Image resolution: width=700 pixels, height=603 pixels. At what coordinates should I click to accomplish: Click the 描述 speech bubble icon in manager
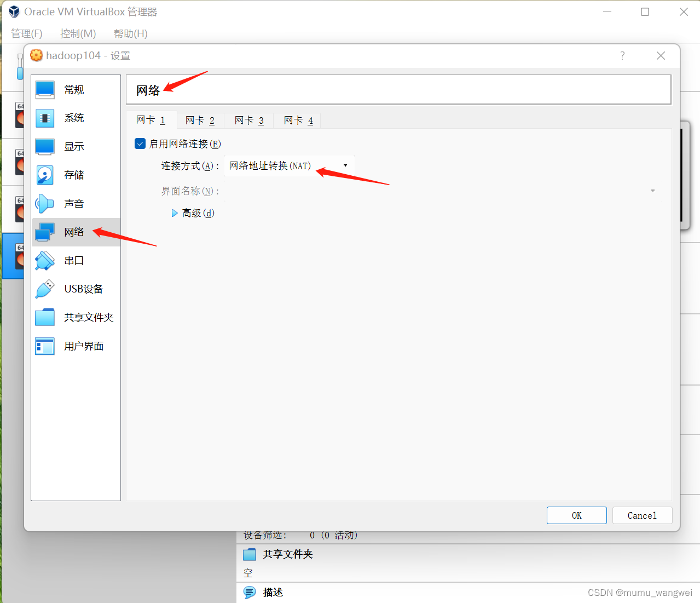[250, 592]
